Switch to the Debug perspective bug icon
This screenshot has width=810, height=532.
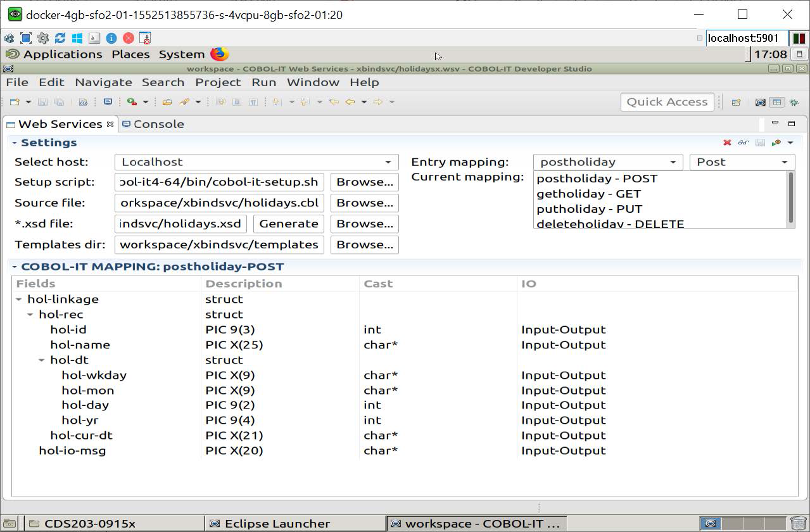coord(794,102)
